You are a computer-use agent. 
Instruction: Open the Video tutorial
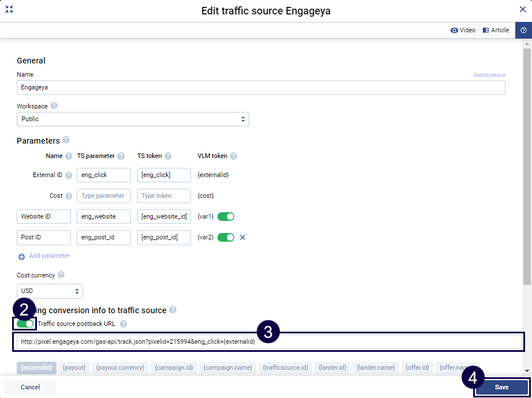(463, 30)
